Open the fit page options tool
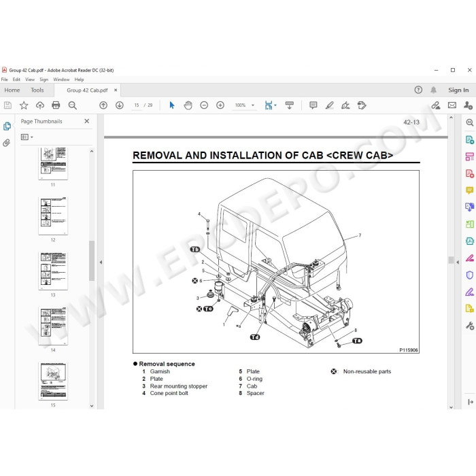 (270, 105)
